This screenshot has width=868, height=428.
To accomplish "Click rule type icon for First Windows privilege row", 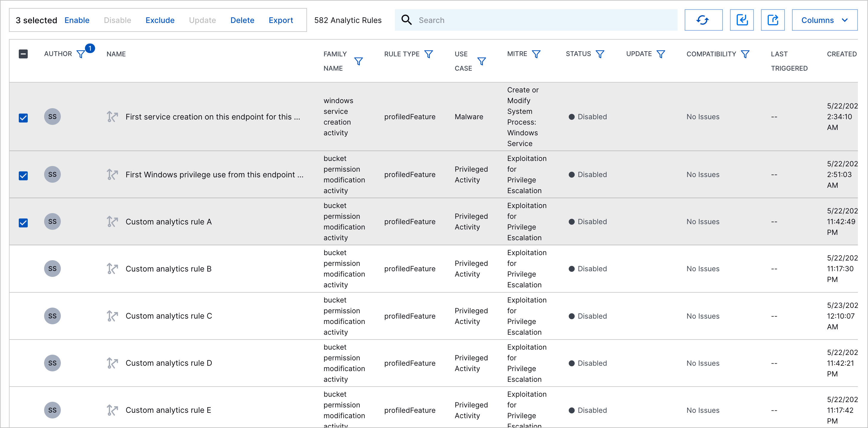I will pos(112,175).
